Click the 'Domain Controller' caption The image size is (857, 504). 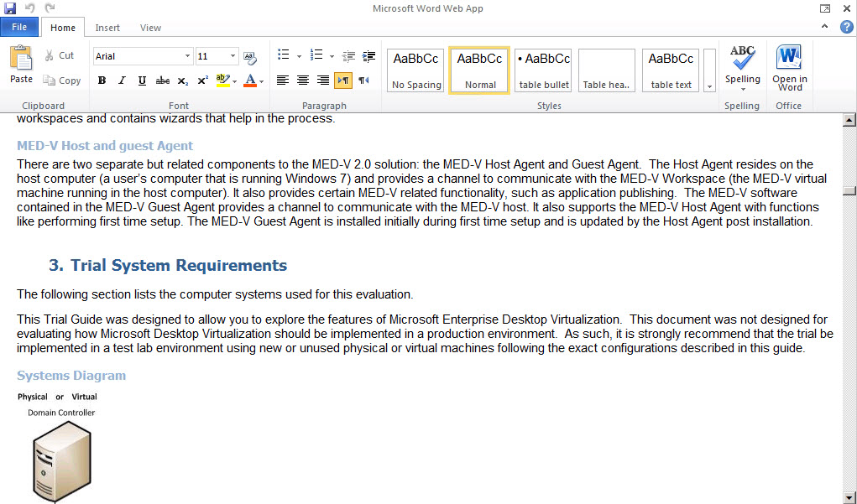(x=61, y=413)
